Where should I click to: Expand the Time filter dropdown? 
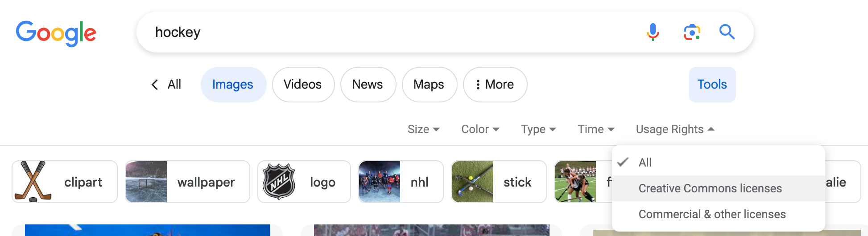[596, 129]
